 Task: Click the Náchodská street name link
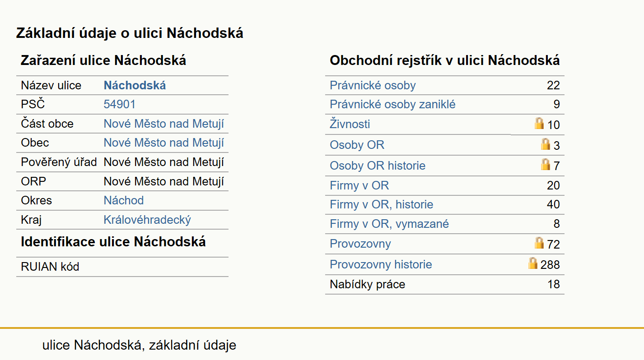(x=135, y=85)
